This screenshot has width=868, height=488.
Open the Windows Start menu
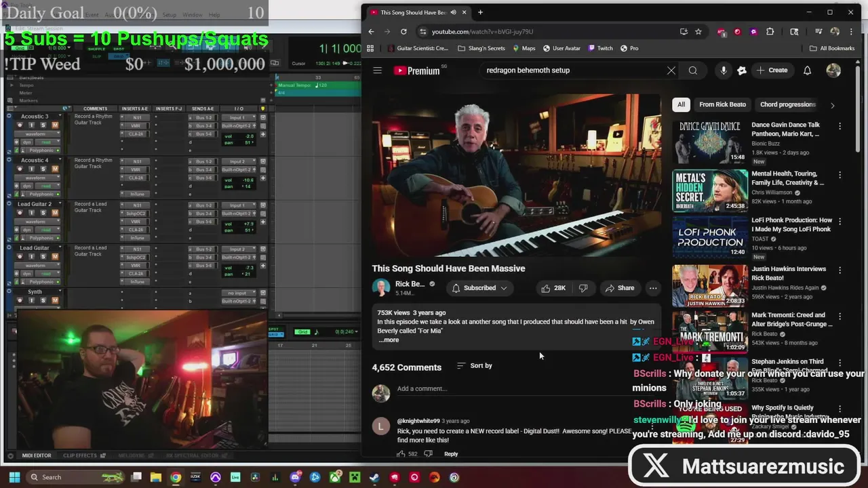[x=14, y=477]
